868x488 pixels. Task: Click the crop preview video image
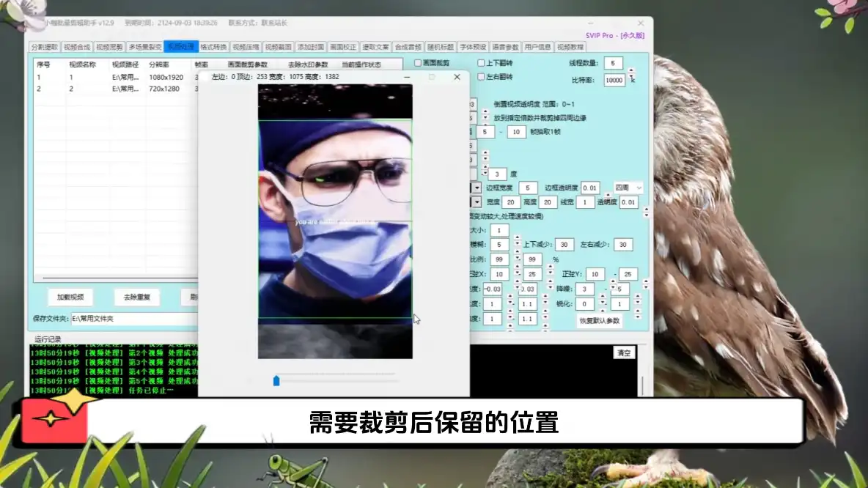335,221
